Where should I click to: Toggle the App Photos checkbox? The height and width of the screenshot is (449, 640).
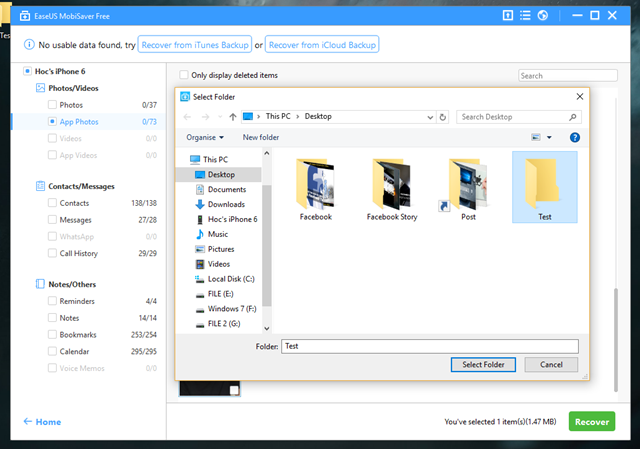[52, 121]
